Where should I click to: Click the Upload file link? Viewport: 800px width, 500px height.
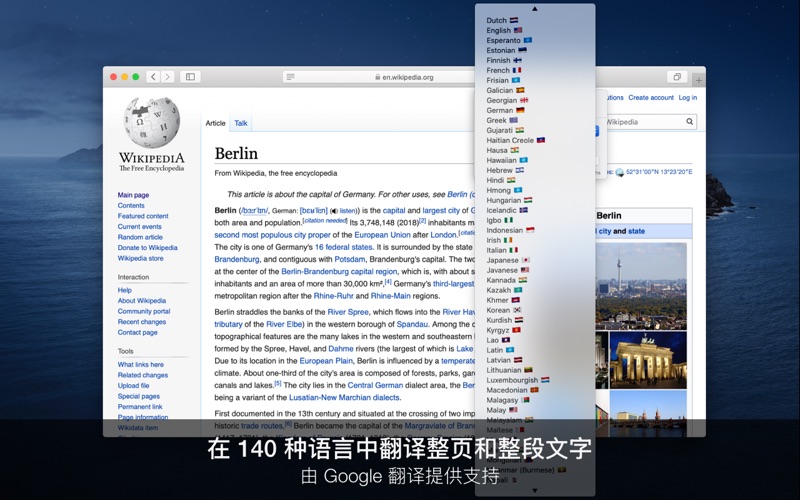coord(133,386)
